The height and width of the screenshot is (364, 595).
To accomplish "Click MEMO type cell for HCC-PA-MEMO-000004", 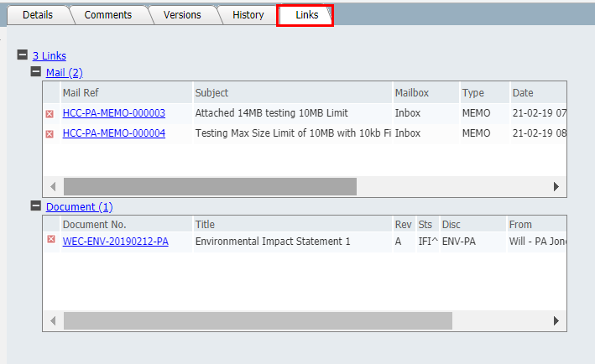I will pos(484,133).
